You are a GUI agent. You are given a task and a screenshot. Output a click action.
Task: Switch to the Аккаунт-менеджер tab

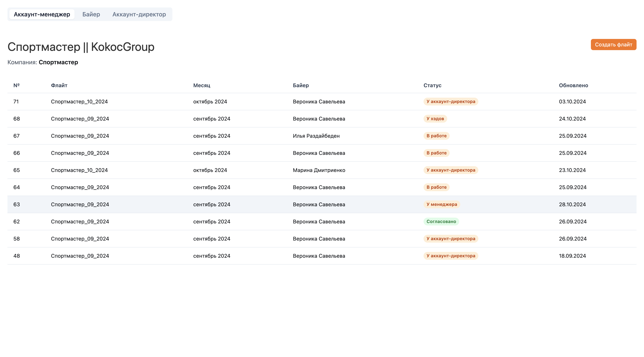tap(42, 14)
